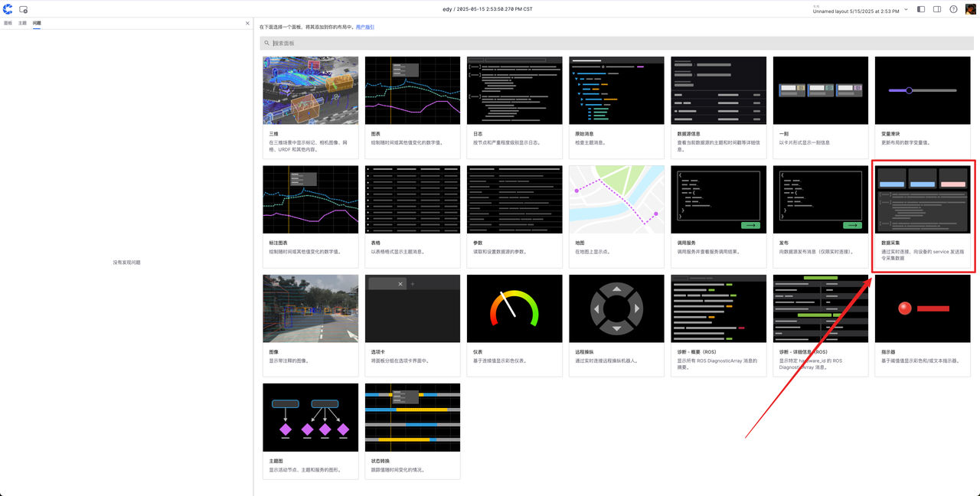Viewport: 980px width, 496px height.
Task: Click the 搜索面板 search field
Action: click(x=616, y=44)
